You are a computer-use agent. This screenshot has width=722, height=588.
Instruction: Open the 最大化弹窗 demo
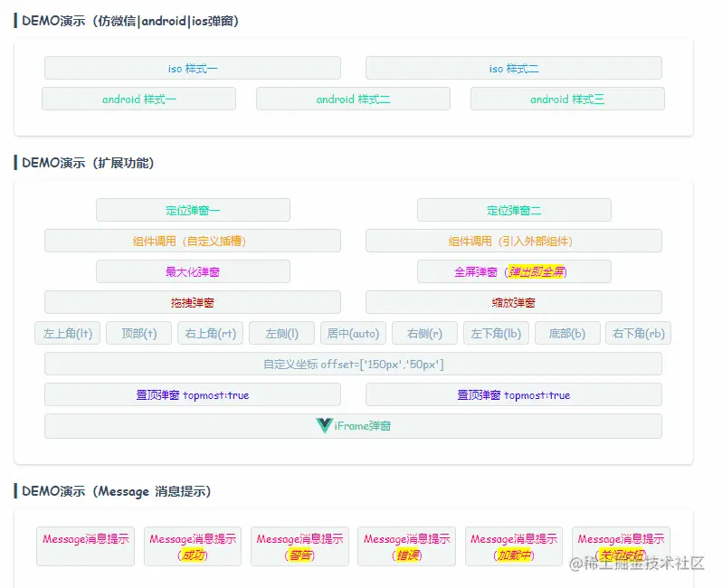point(193,271)
